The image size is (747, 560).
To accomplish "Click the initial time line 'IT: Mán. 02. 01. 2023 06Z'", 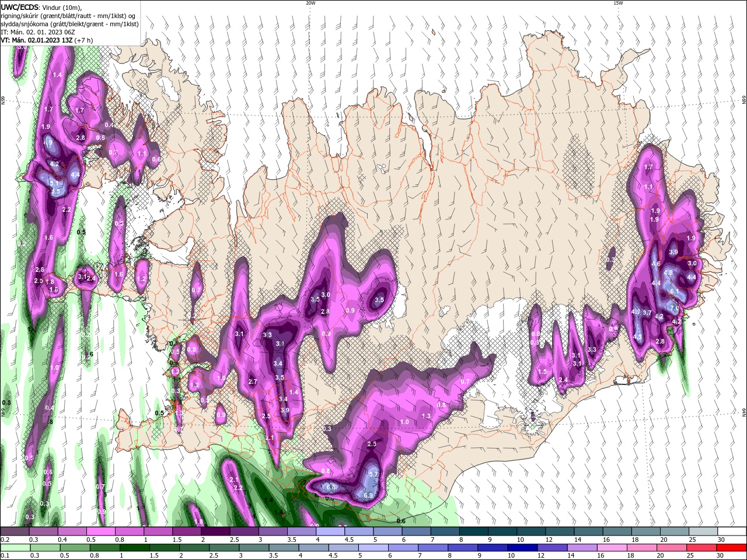I will point(37,32).
